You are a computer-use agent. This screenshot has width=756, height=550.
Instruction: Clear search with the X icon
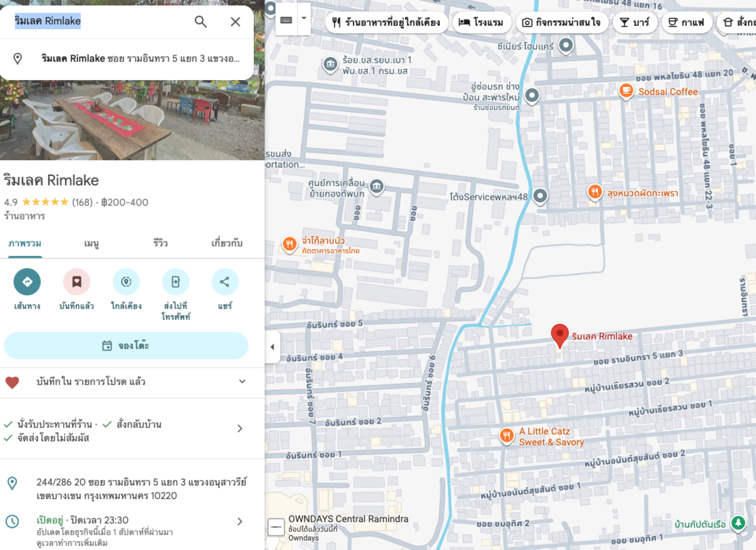(235, 22)
